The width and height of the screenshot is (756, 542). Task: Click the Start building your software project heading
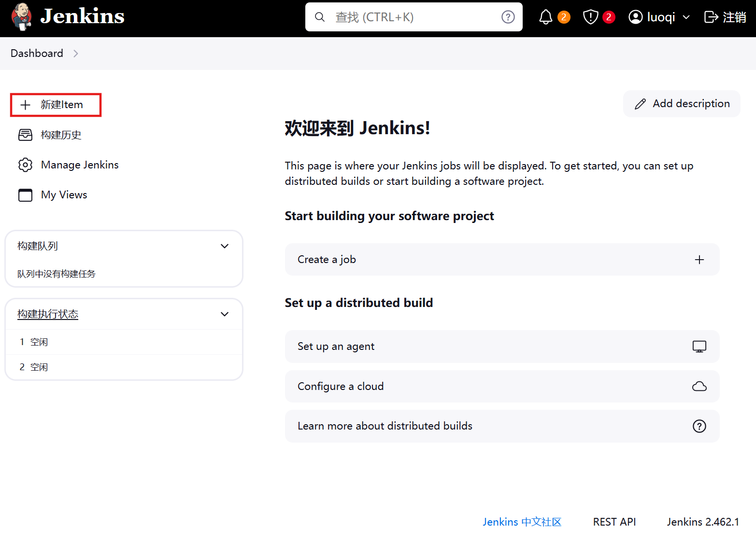(389, 216)
